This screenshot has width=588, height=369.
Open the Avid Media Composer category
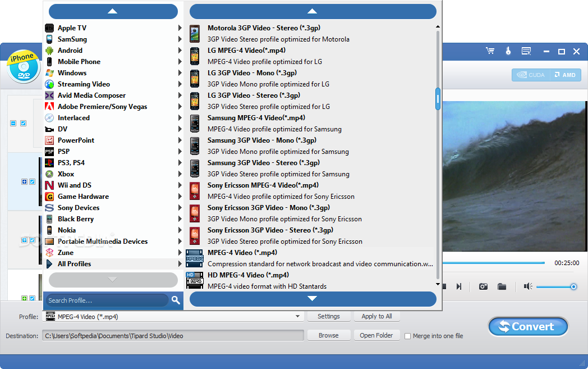click(x=113, y=95)
